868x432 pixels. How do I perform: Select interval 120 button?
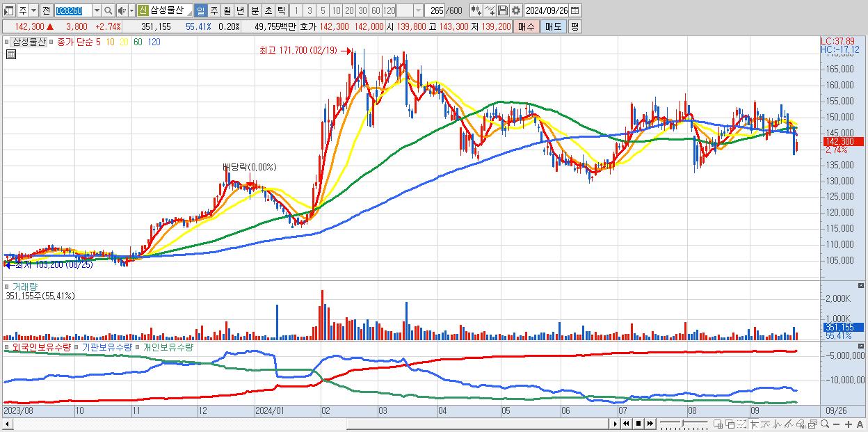pos(389,10)
